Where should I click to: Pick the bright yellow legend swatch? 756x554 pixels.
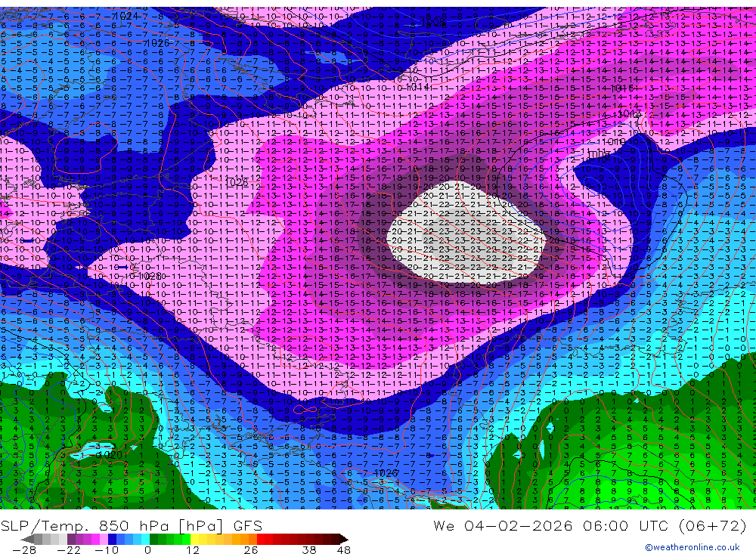pyautogui.click(x=194, y=539)
